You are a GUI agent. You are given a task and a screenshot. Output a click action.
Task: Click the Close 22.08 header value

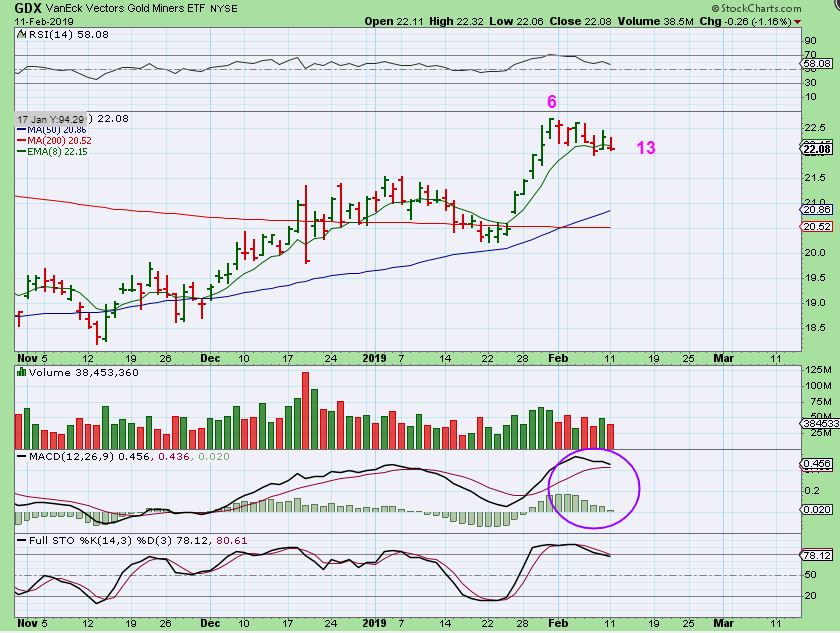[581, 21]
